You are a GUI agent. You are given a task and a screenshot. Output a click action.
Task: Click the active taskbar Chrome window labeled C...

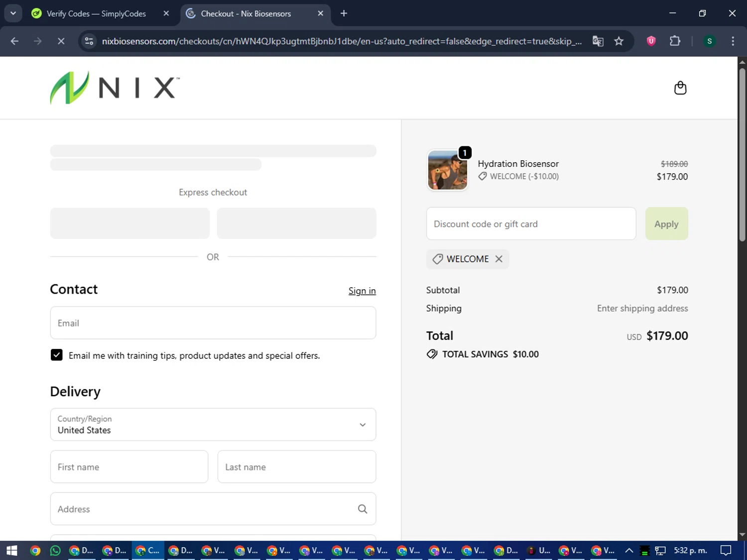click(148, 551)
